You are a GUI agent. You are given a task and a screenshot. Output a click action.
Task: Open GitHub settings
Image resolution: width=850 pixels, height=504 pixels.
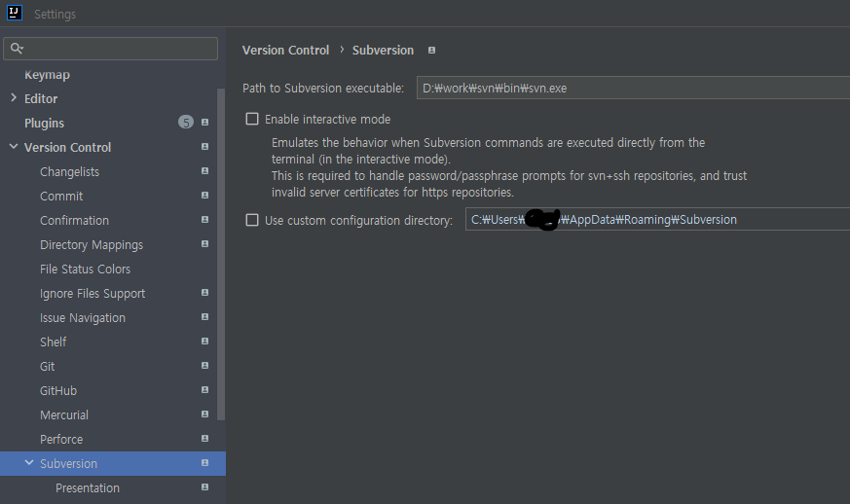[58, 391]
